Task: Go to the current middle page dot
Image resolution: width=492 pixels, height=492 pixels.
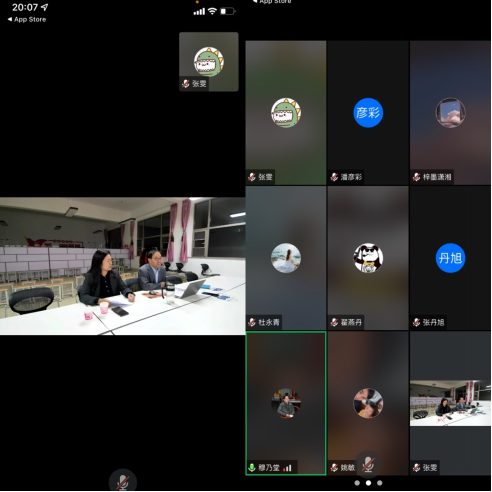Action: [x=368, y=483]
